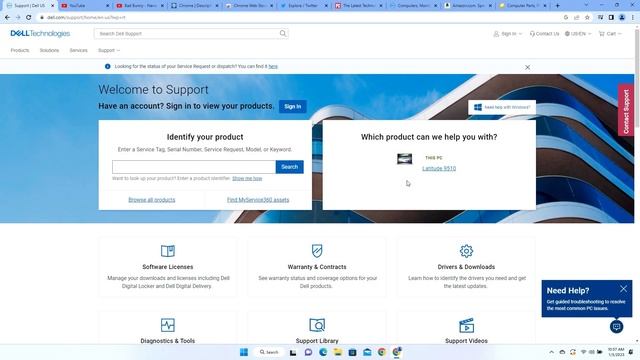Screen dimensions: 640x360
Task: Click the Dell Technologies logo
Action: click(40, 33)
